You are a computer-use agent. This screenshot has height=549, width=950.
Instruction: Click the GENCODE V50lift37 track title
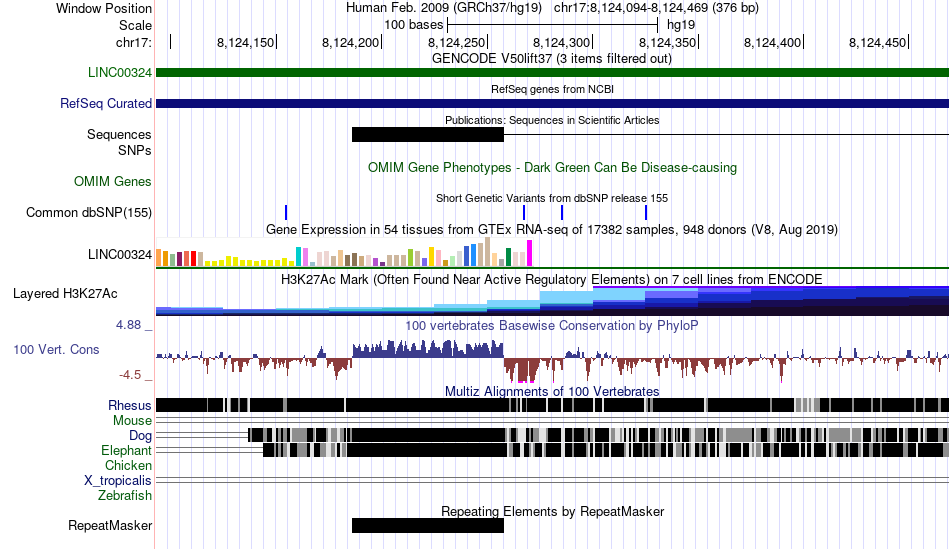tap(552, 59)
